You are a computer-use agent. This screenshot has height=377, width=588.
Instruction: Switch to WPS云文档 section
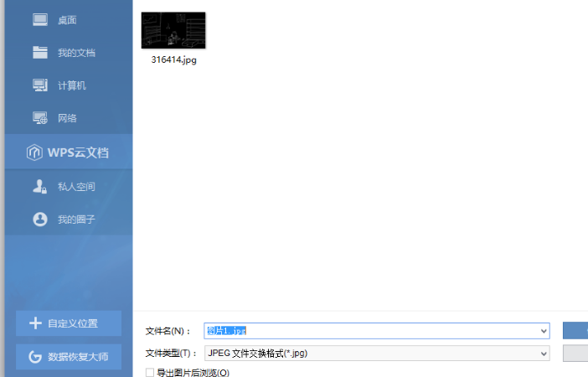(69, 152)
